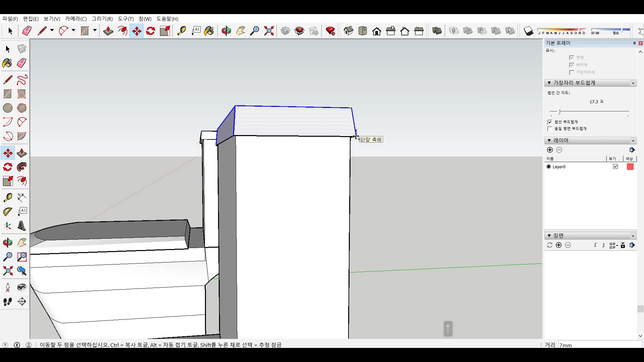
Task: Collapse the 가장자리 부드럽게 panel
Action: (x=549, y=83)
